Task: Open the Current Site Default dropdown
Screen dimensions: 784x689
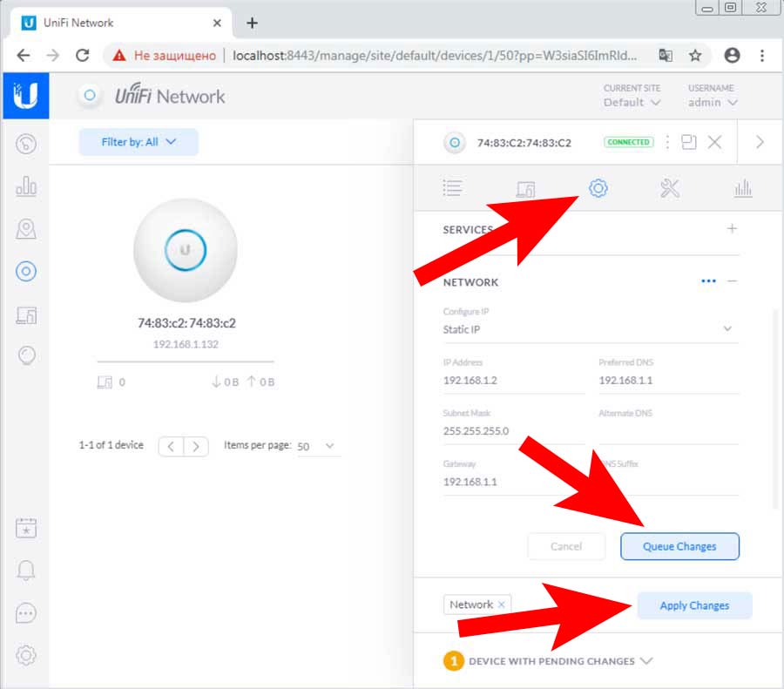Action: tap(632, 103)
